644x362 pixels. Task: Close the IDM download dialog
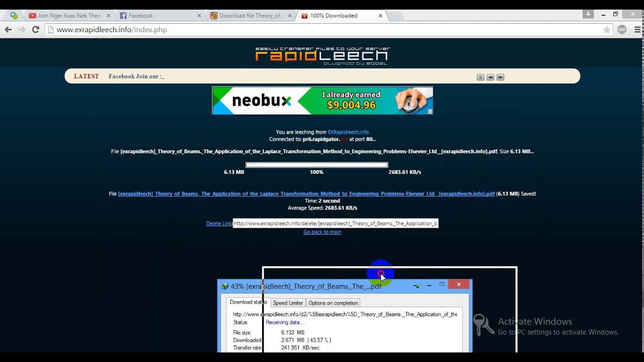click(458, 285)
